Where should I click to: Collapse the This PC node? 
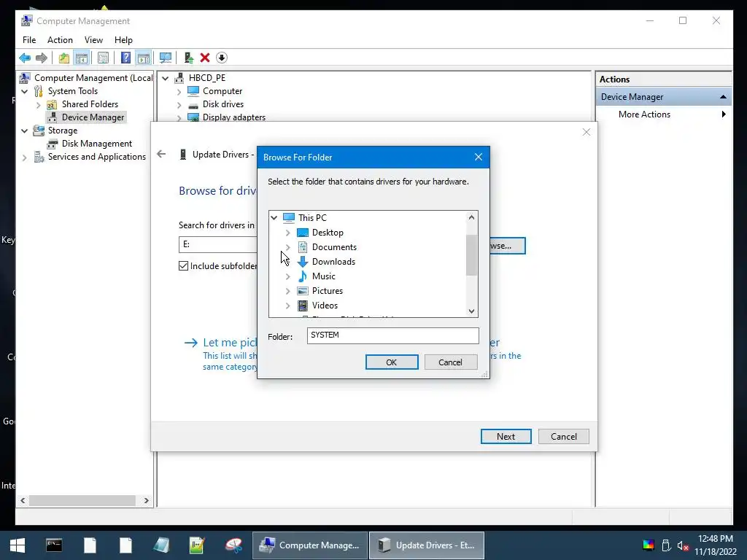point(274,217)
